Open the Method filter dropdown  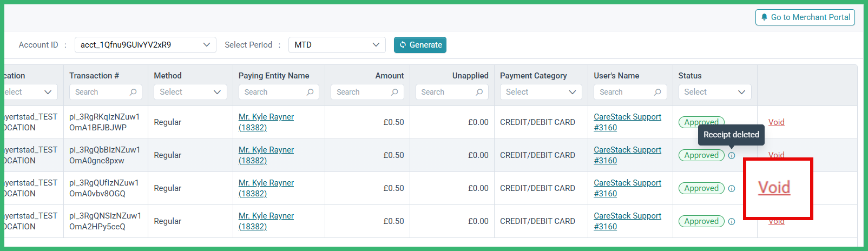pos(190,92)
